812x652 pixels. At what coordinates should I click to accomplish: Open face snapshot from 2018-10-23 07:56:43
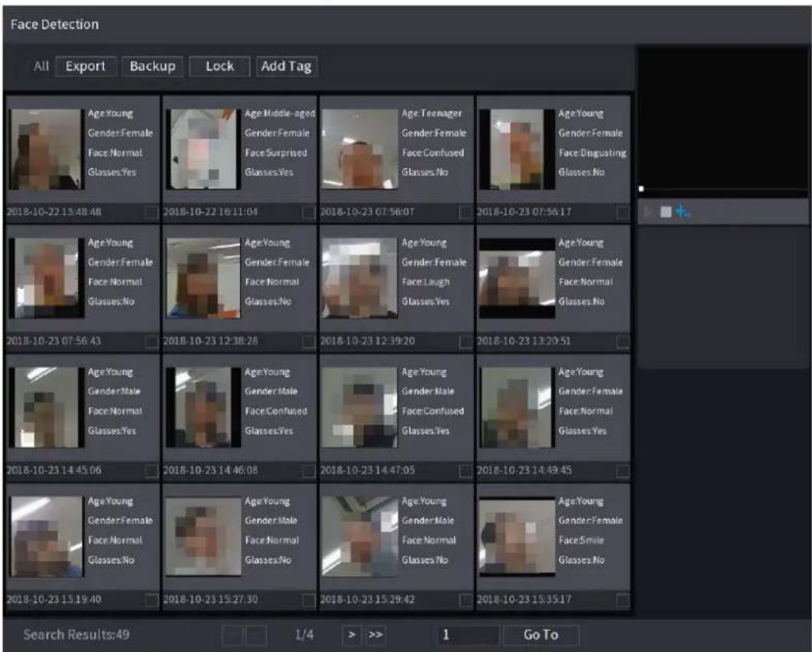tap(45, 278)
